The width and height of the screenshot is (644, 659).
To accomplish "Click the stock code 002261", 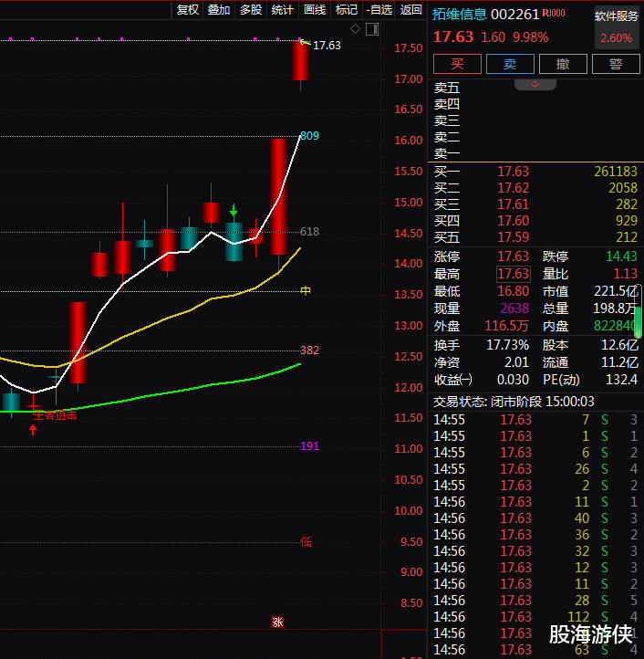I will pos(514,15).
